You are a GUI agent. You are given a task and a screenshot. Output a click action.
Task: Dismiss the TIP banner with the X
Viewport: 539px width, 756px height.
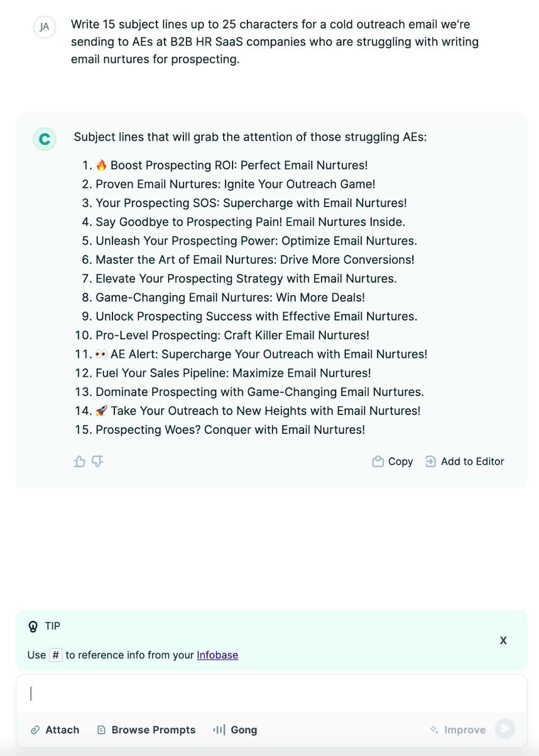pos(503,640)
